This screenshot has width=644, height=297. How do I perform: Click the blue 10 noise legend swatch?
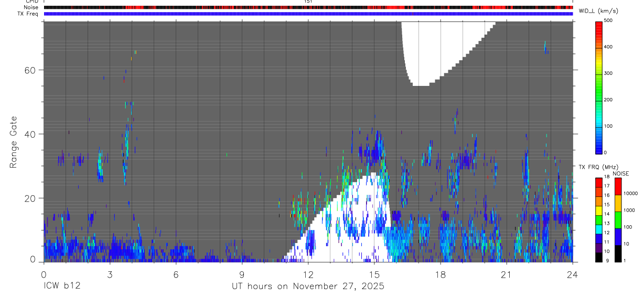(618, 237)
